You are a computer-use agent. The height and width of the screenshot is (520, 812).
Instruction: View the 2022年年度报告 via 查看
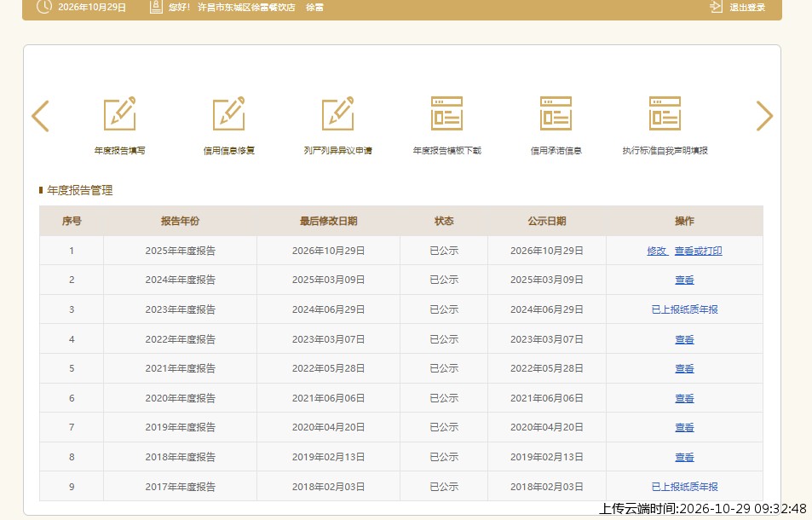pyautogui.click(x=684, y=339)
